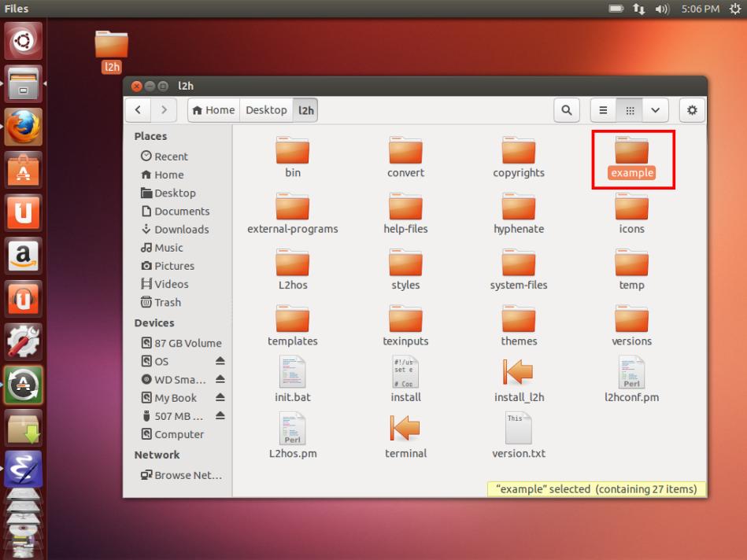Open Trash from the sidebar

click(168, 302)
